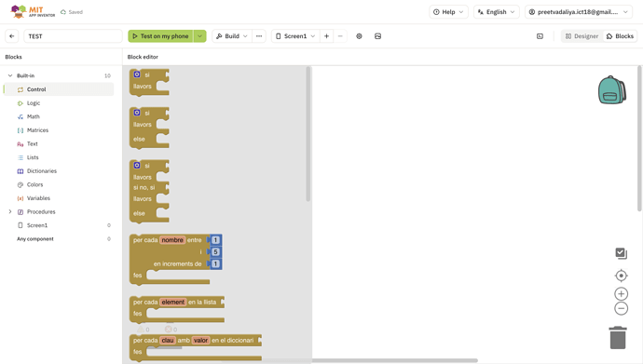Viewport: 643px width, 364px height.
Task: Open the Test on my phone dropdown arrow
Action: pyautogui.click(x=199, y=36)
